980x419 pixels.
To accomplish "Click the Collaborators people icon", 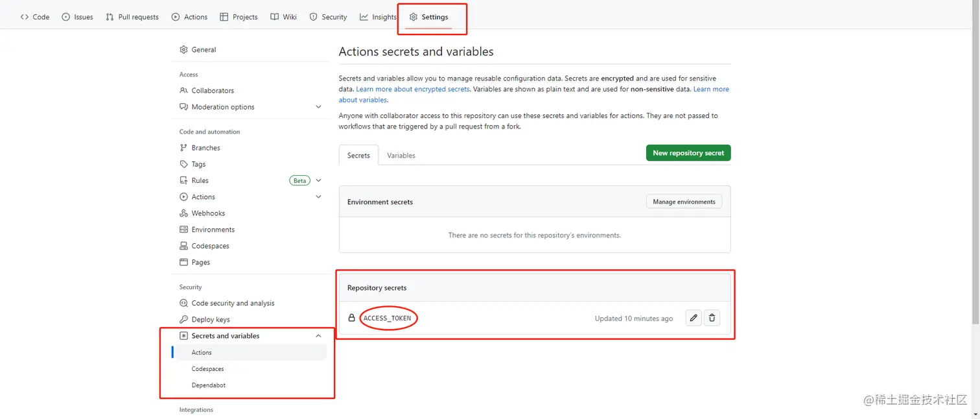I will coord(183,90).
